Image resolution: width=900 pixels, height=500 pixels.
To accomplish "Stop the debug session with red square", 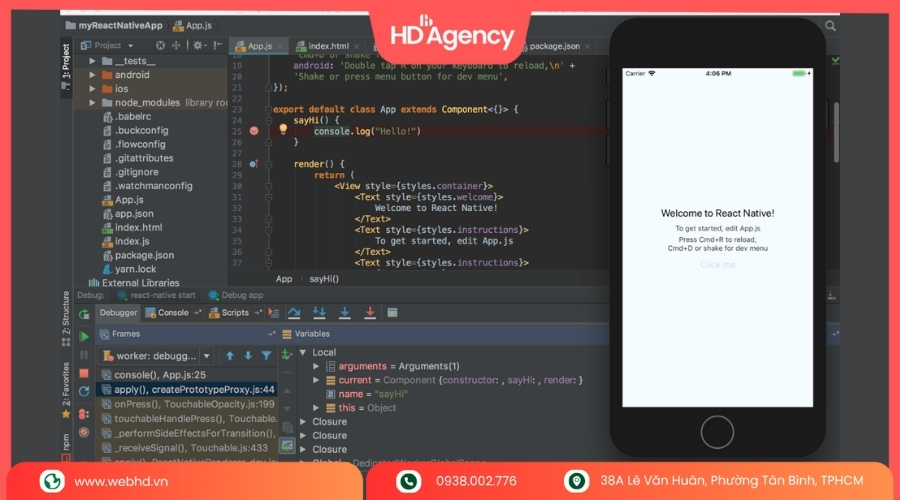I will coord(84,374).
